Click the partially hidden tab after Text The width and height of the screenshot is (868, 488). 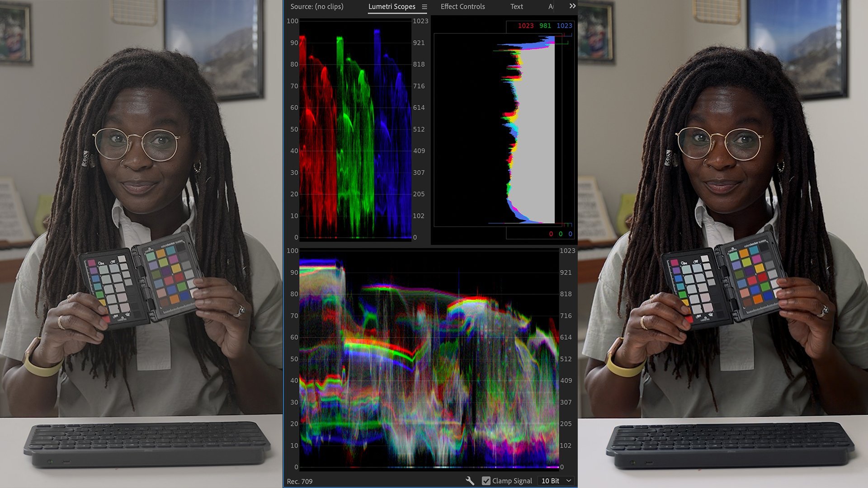tap(551, 7)
